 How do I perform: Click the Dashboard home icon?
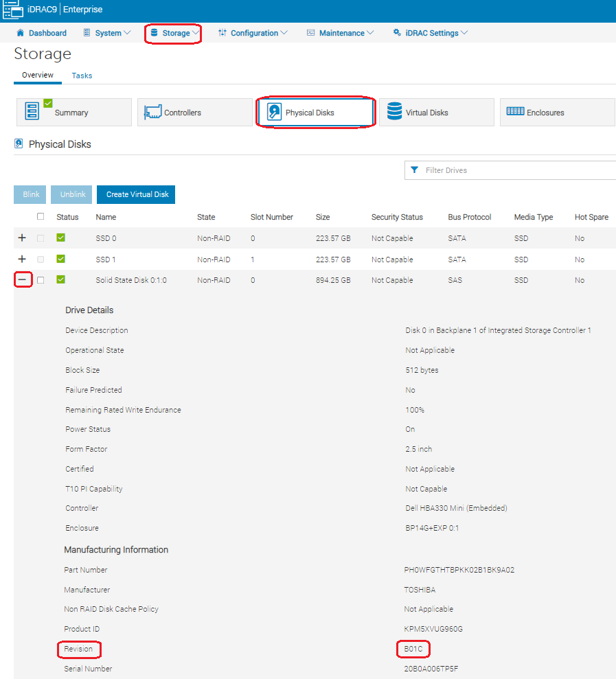(20, 33)
